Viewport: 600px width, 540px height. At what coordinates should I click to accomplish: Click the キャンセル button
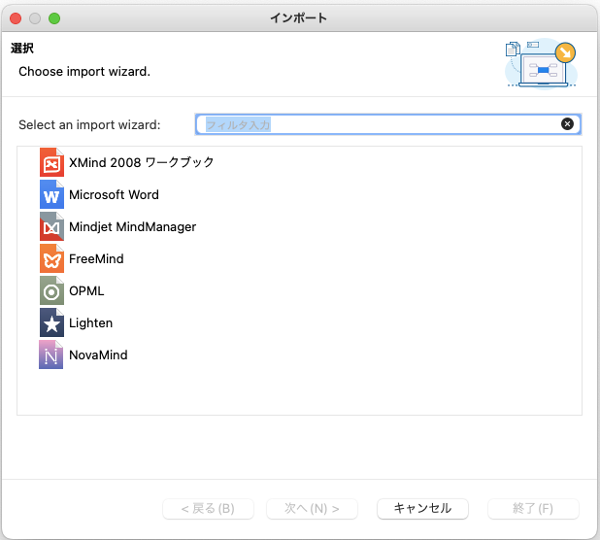[x=422, y=509]
